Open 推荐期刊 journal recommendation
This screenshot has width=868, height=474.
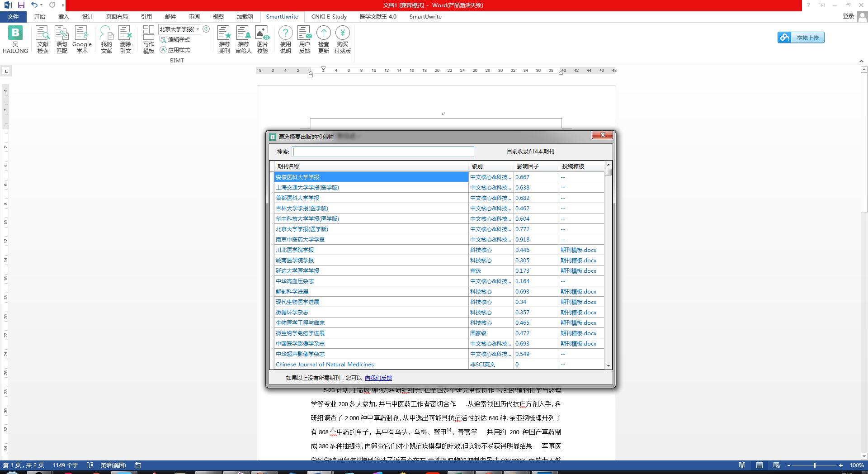point(225,39)
